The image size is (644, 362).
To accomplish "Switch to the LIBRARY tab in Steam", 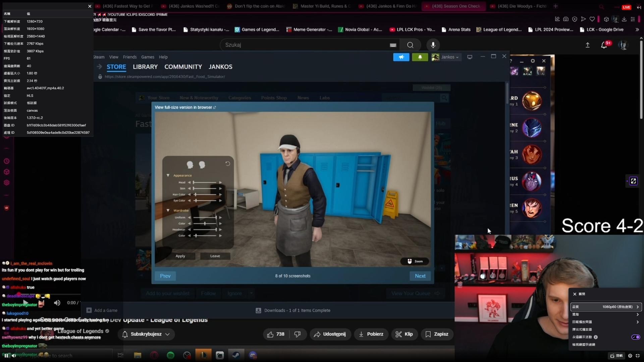I will coord(145,67).
